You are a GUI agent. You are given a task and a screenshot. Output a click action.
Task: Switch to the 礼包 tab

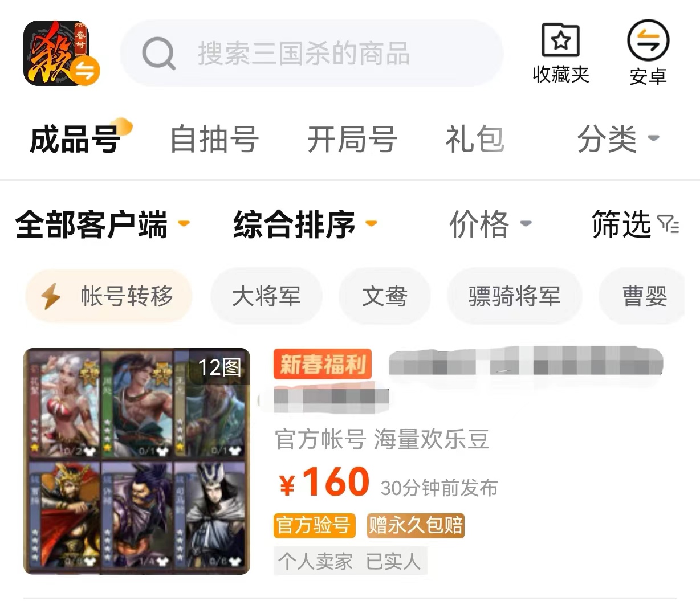tap(475, 139)
